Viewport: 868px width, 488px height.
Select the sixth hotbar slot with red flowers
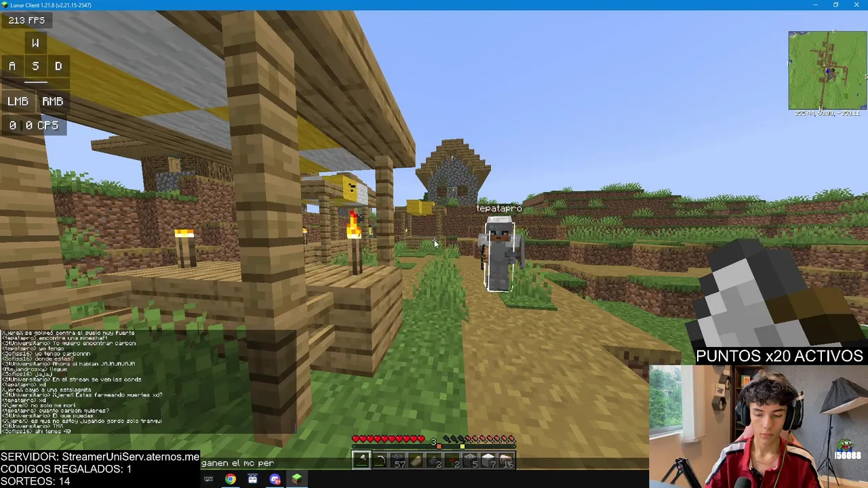(452, 460)
